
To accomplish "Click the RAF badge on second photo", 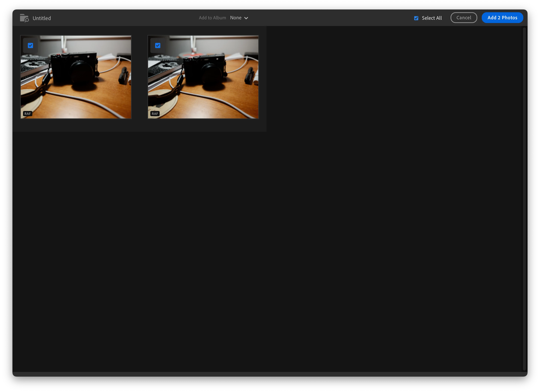I will (x=155, y=114).
